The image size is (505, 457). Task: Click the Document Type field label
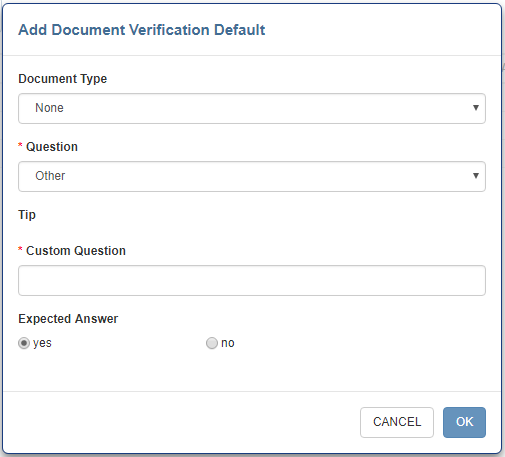[x=63, y=79]
